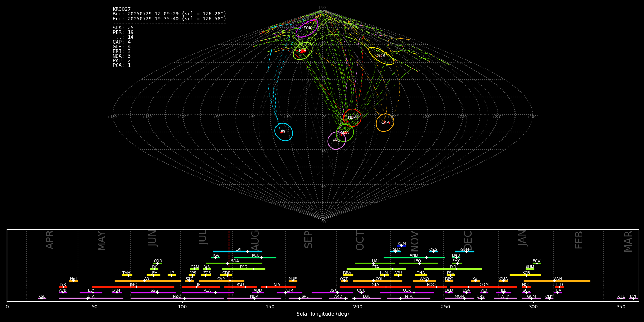The height and width of the screenshot is (322, 644).
Task: Click the NTA pink bar in timeline
Action: (x=409, y=298)
